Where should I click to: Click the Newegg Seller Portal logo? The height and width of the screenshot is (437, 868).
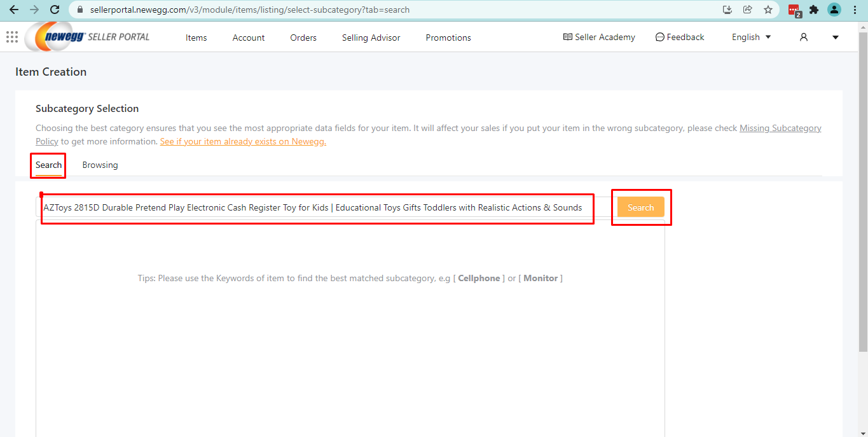88,36
